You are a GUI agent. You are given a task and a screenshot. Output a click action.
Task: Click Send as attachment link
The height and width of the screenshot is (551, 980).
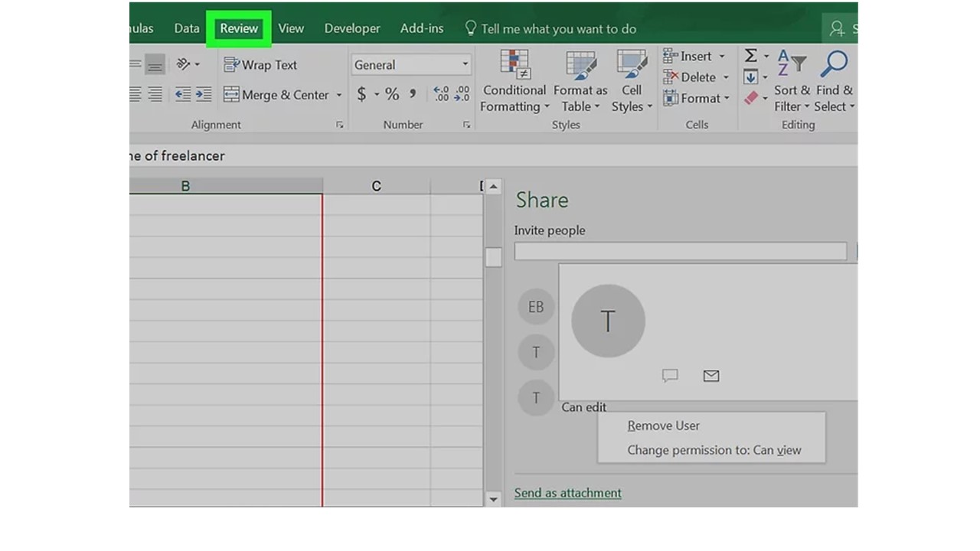pos(567,493)
